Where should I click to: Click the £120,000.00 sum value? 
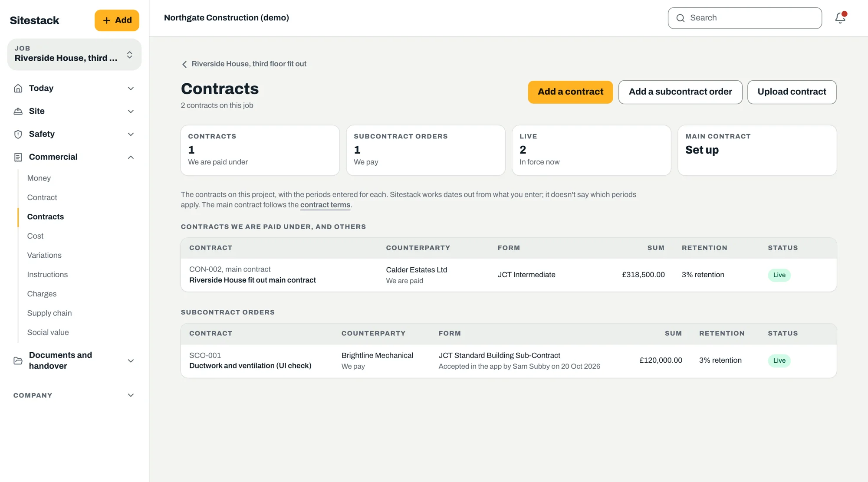pos(661,361)
